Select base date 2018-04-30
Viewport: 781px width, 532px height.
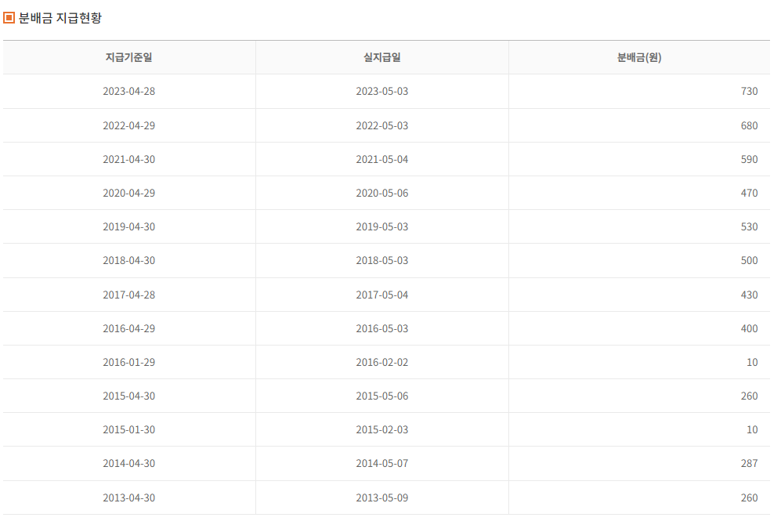[129, 261]
